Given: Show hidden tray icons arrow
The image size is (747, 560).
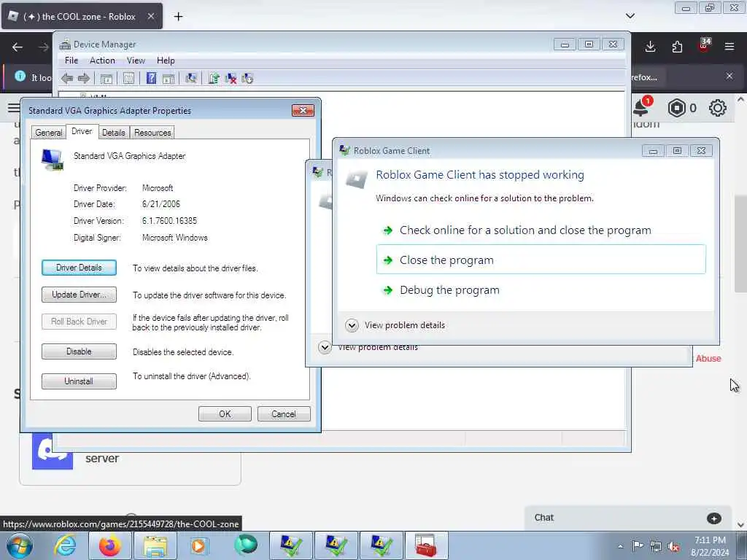Looking at the screenshot, I should (620, 546).
